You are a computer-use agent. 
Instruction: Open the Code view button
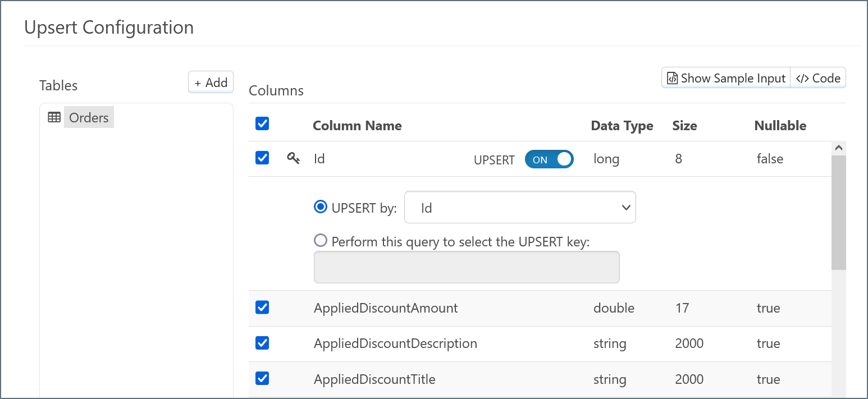point(819,79)
